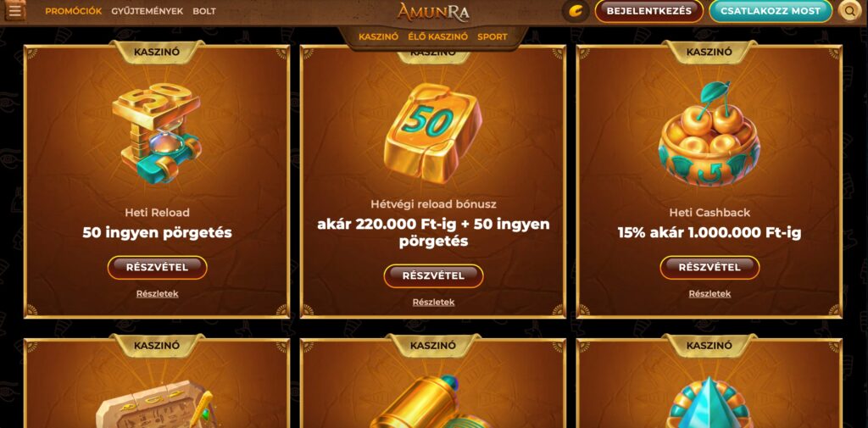This screenshot has width=868, height=428.
Task: Click the golden hourglass 50 image
Action: (157, 133)
